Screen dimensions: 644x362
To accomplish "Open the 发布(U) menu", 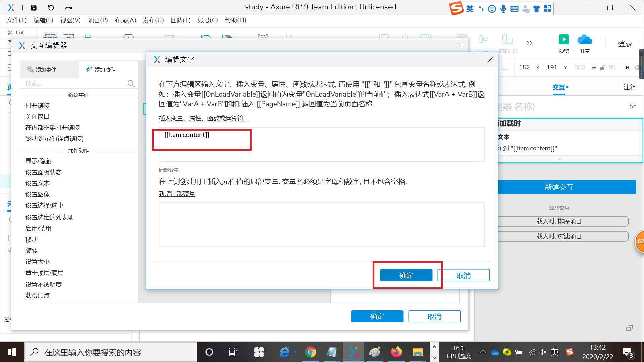I will 153,20.
